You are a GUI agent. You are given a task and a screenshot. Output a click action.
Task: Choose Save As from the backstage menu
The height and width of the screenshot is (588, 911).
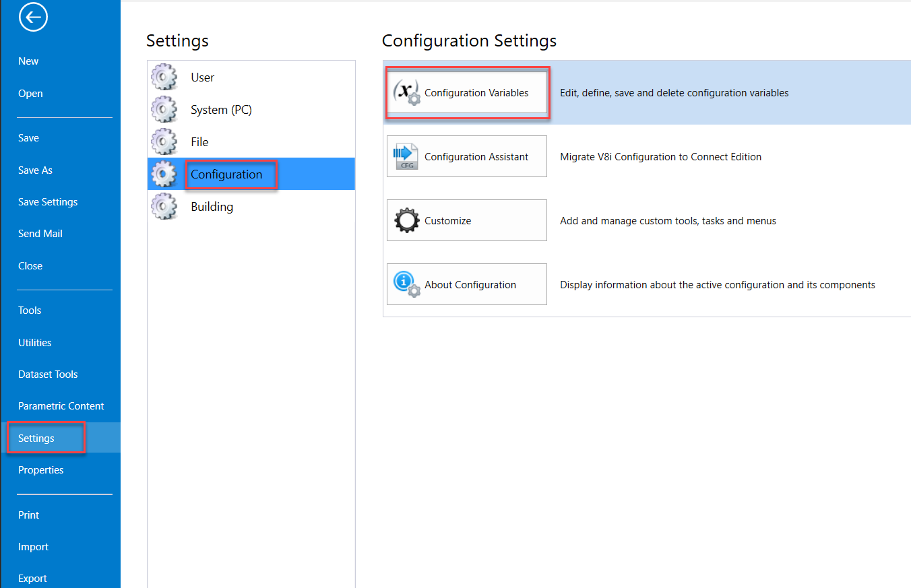point(35,170)
